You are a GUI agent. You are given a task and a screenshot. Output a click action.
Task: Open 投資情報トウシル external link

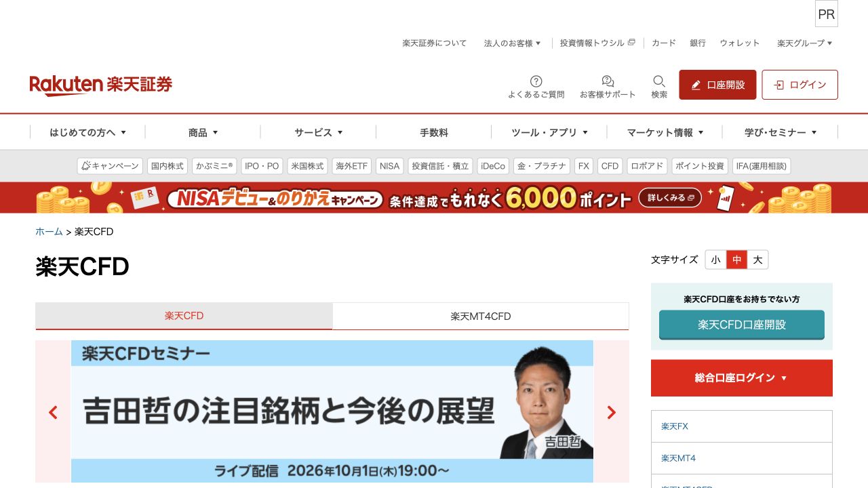point(597,43)
